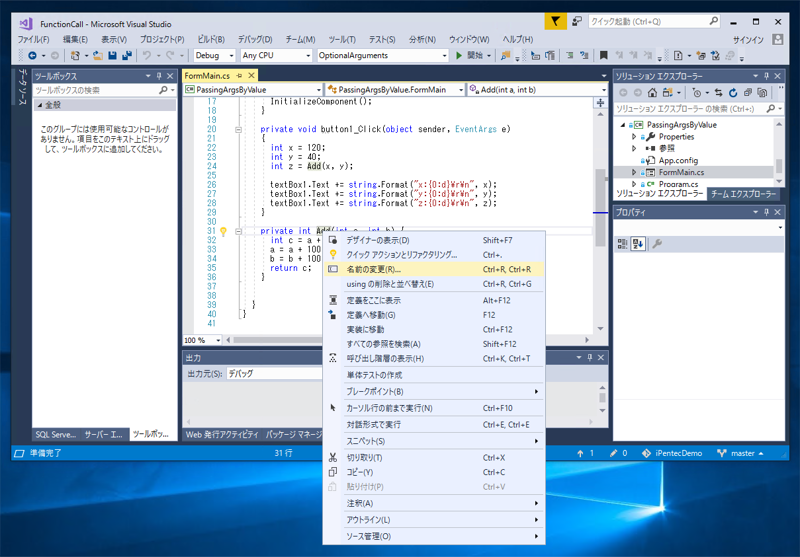Click the Property Pages wrench icon
This screenshot has width=800, height=557.
(657, 244)
